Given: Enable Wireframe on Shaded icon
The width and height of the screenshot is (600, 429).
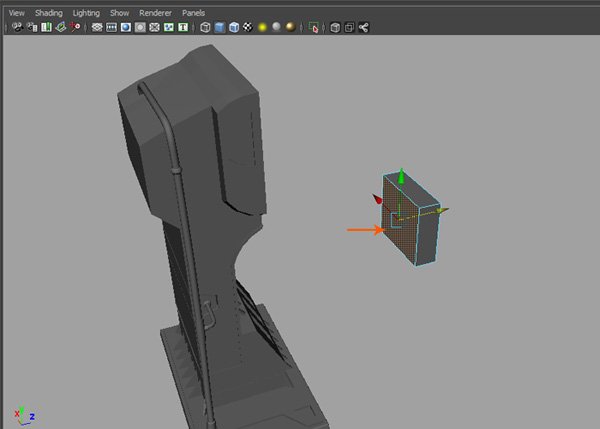Looking at the screenshot, I should click(234, 27).
